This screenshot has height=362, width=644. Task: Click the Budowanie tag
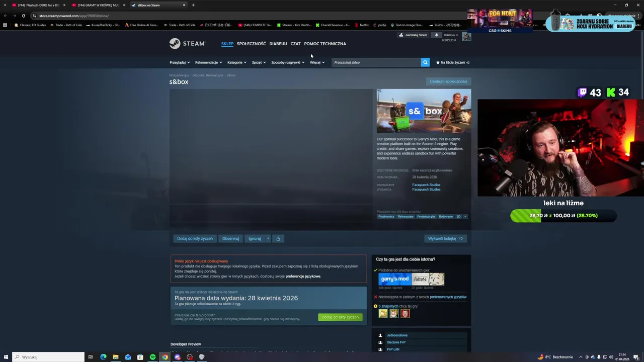(x=446, y=216)
